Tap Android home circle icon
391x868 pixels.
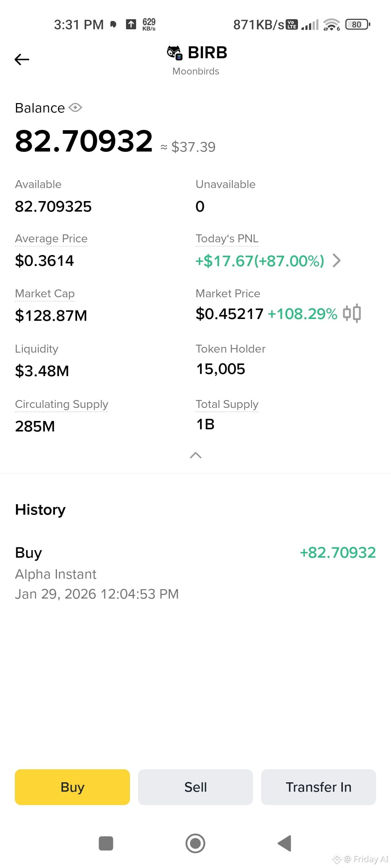click(x=195, y=843)
